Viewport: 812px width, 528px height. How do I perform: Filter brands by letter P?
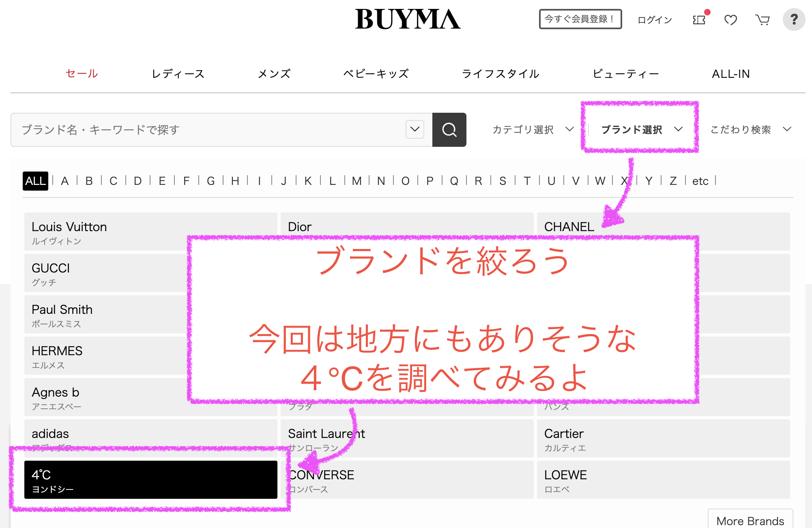coord(430,181)
